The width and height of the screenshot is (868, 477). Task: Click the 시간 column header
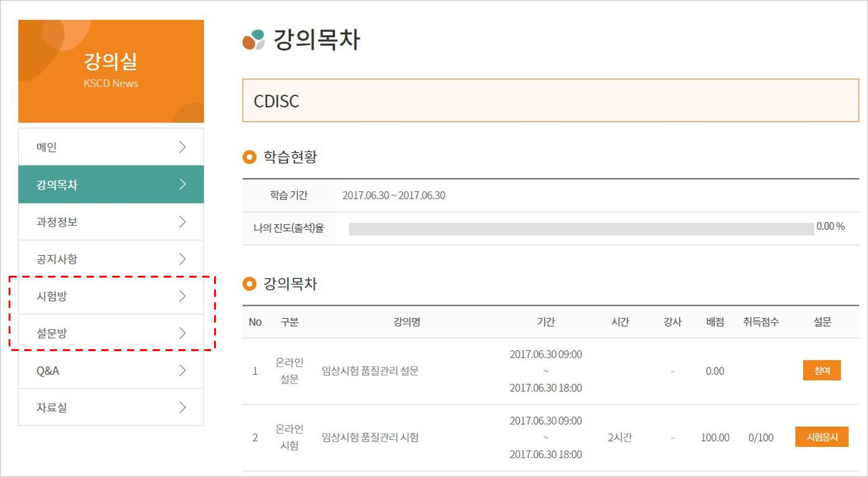[x=620, y=322]
